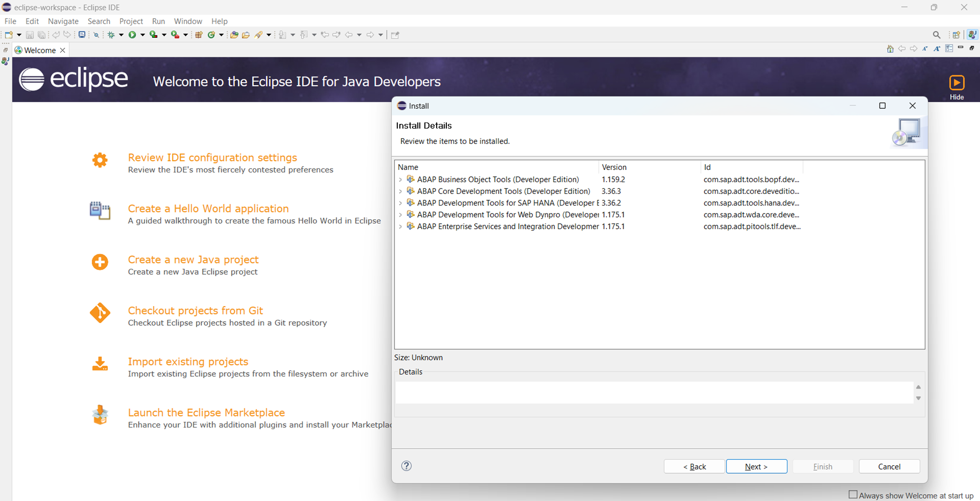Image resolution: width=980 pixels, height=501 pixels.
Task: Click the Next button in Install dialog
Action: click(756, 466)
